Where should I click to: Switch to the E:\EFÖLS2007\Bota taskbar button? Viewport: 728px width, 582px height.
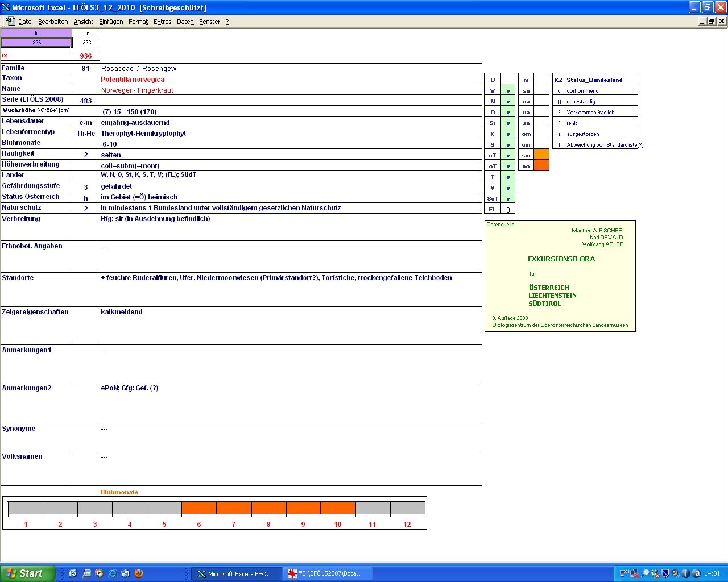(x=327, y=573)
